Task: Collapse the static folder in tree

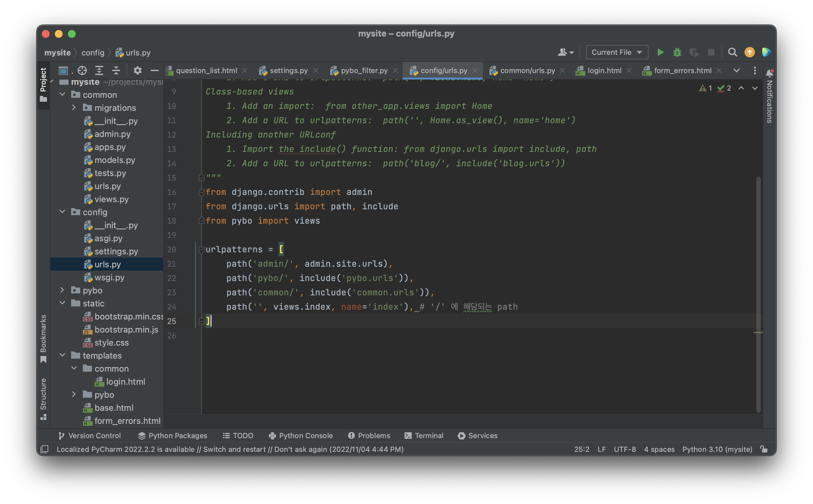Action: coord(62,303)
